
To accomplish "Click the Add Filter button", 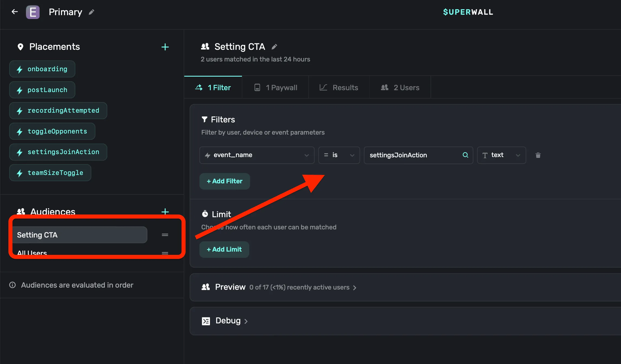I will pyautogui.click(x=225, y=181).
